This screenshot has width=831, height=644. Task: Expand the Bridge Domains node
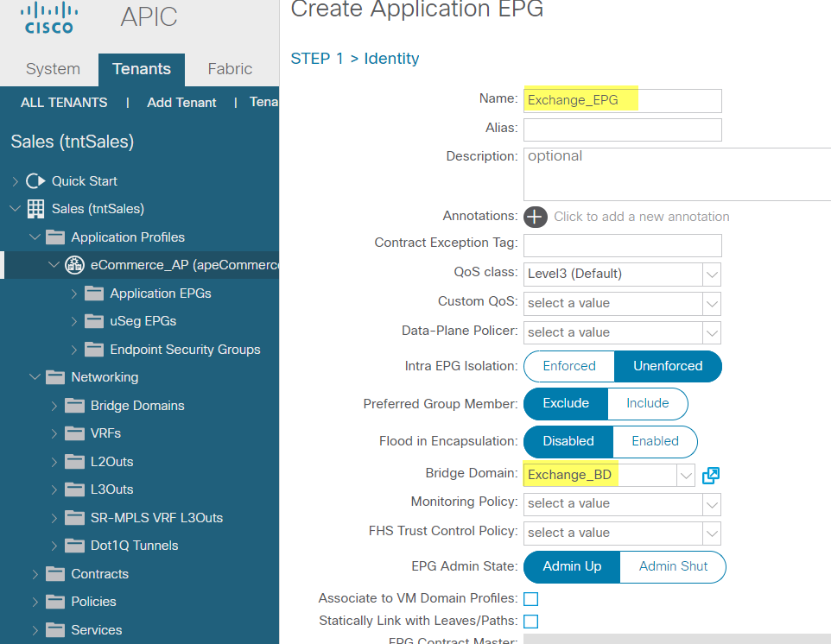54,406
